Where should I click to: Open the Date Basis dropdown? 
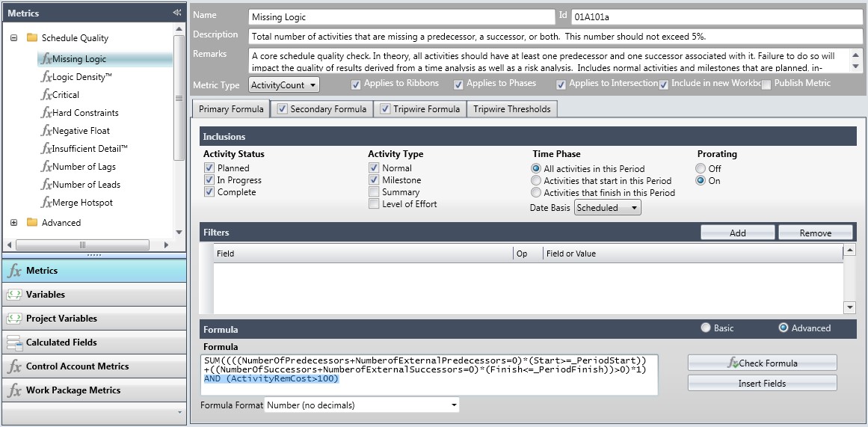pos(607,208)
